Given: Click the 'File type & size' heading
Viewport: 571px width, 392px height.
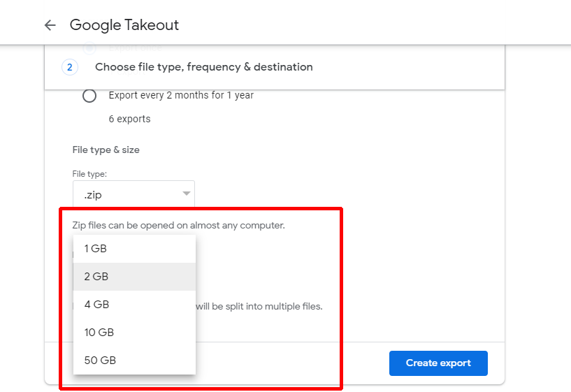Looking at the screenshot, I should [106, 150].
